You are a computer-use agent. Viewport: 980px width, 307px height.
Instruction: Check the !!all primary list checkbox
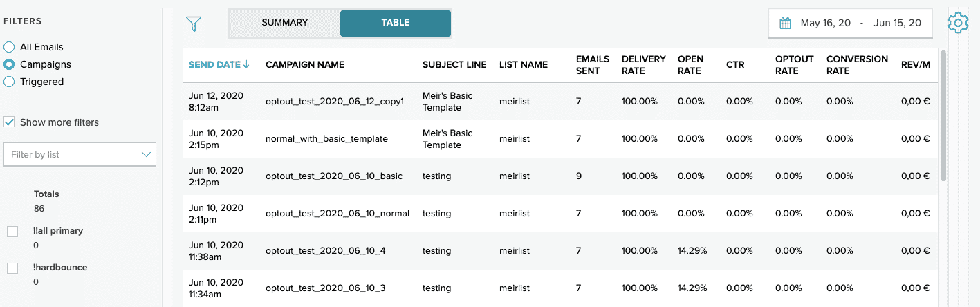point(12,231)
